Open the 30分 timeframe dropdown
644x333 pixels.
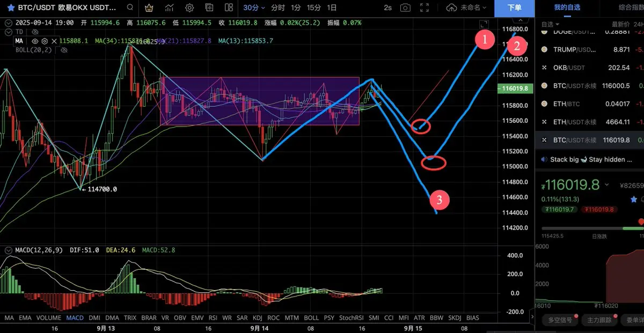[254, 8]
